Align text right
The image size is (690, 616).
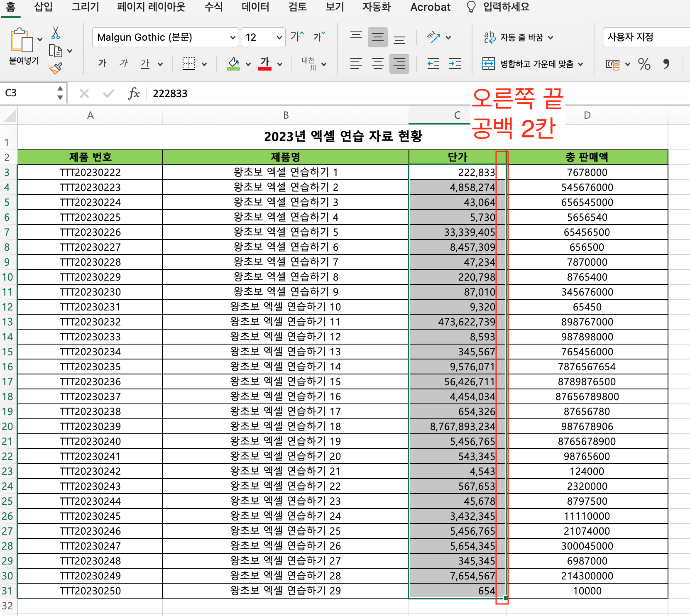pyautogui.click(x=399, y=64)
